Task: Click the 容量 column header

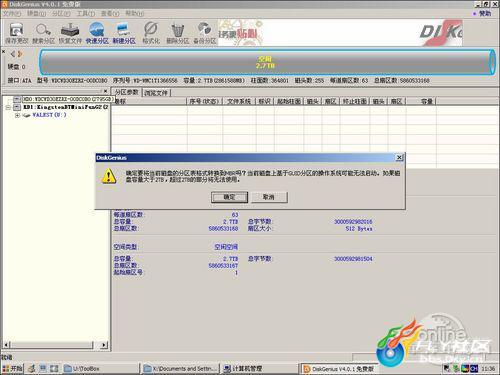Action: coord(421,101)
